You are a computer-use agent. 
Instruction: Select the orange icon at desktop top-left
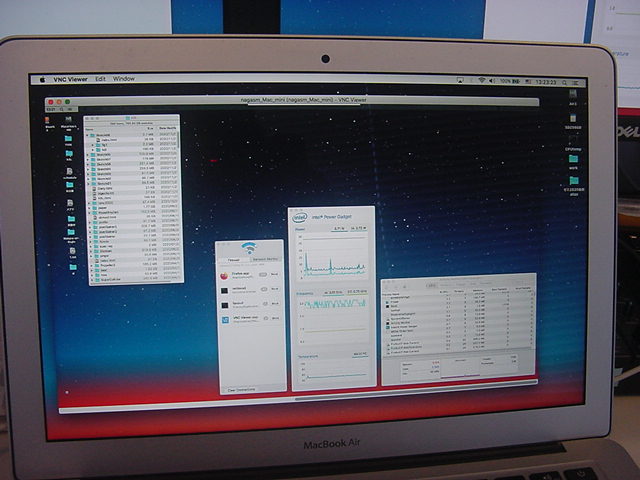48,122
